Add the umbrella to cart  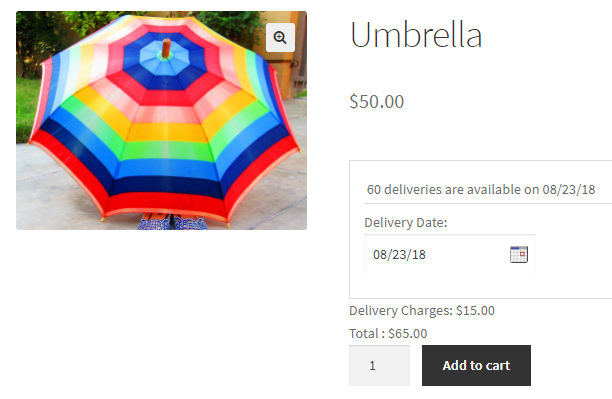point(476,365)
